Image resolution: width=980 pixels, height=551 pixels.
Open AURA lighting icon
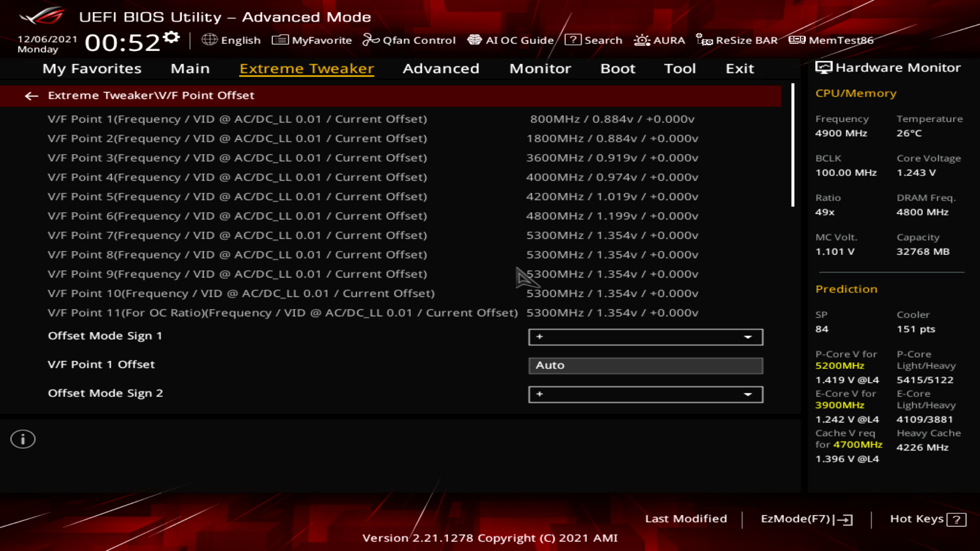(x=642, y=40)
